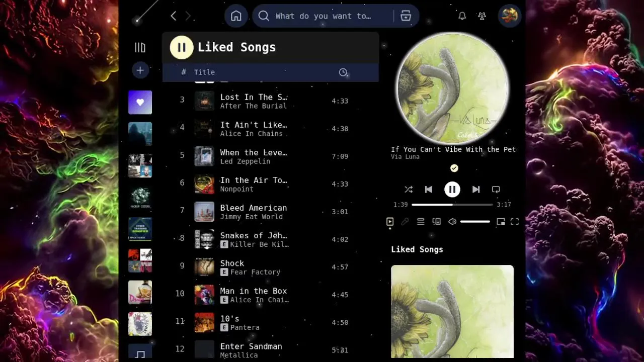Open the play queue
Viewport: 644px width, 362px height.
click(421, 222)
